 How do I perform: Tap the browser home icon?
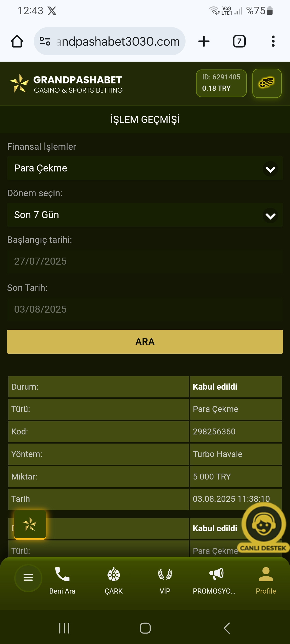17,41
